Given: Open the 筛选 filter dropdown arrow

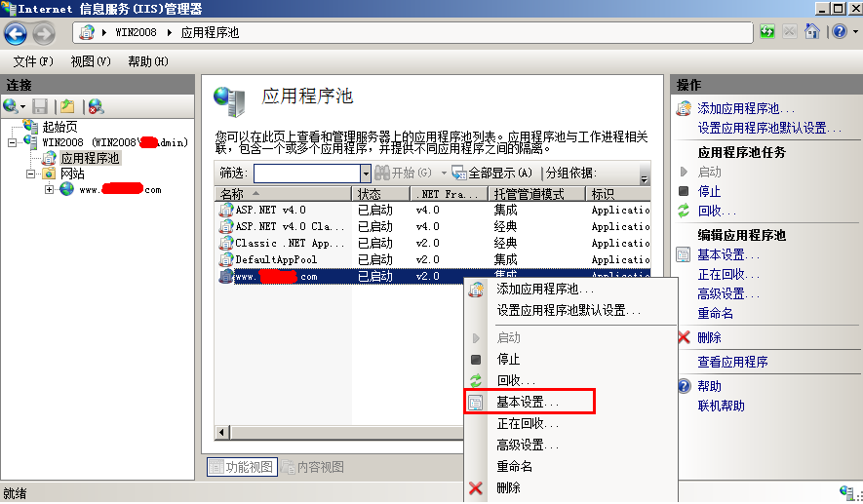Looking at the screenshot, I should point(366,174).
